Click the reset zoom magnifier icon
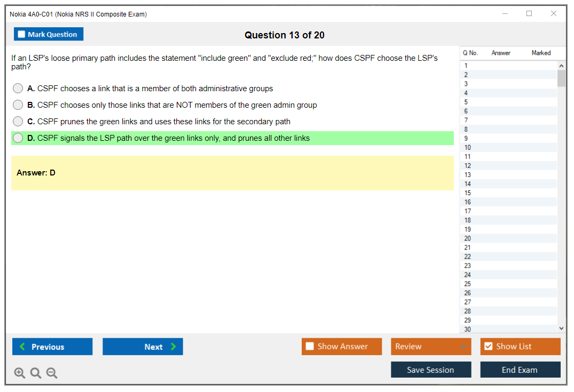The height and width of the screenshot is (392, 574). tap(36, 373)
